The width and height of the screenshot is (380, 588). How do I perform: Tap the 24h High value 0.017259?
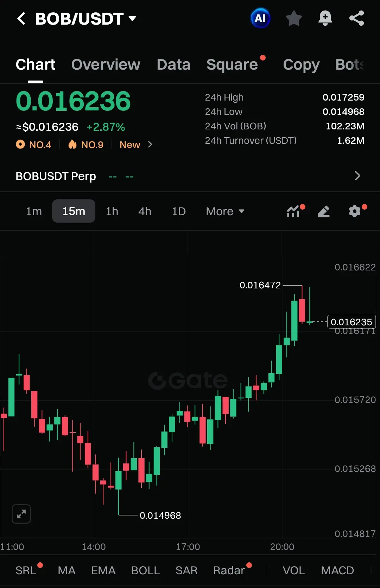[x=343, y=97]
